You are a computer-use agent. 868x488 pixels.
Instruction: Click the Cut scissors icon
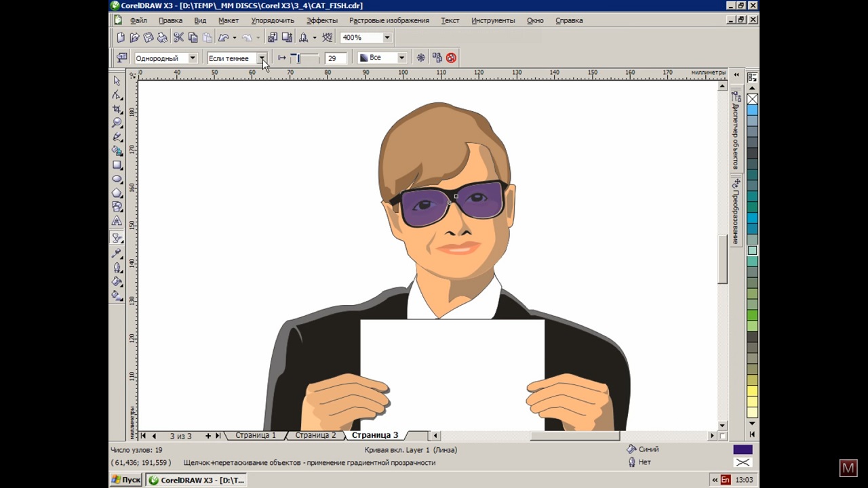pyautogui.click(x=178, y=38)
